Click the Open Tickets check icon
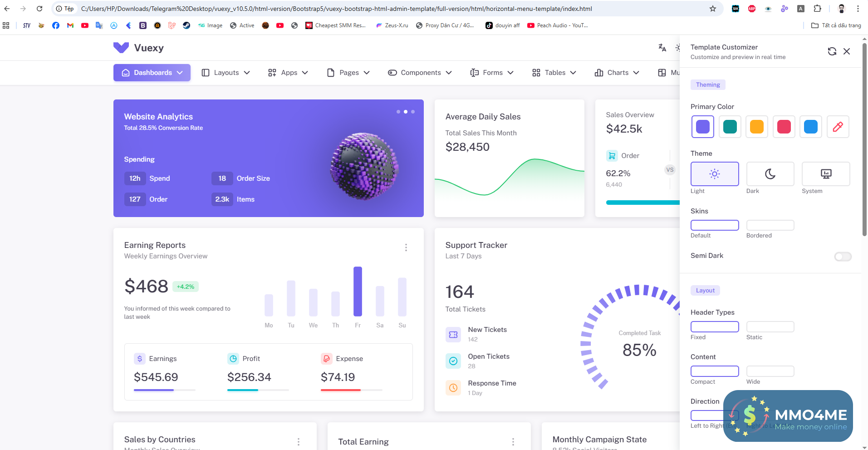 [x=453, y=361]
